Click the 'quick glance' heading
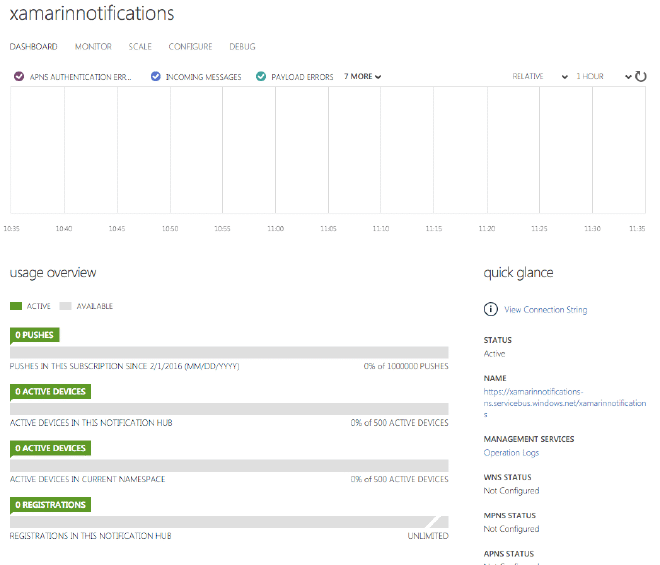 (518, 273)
